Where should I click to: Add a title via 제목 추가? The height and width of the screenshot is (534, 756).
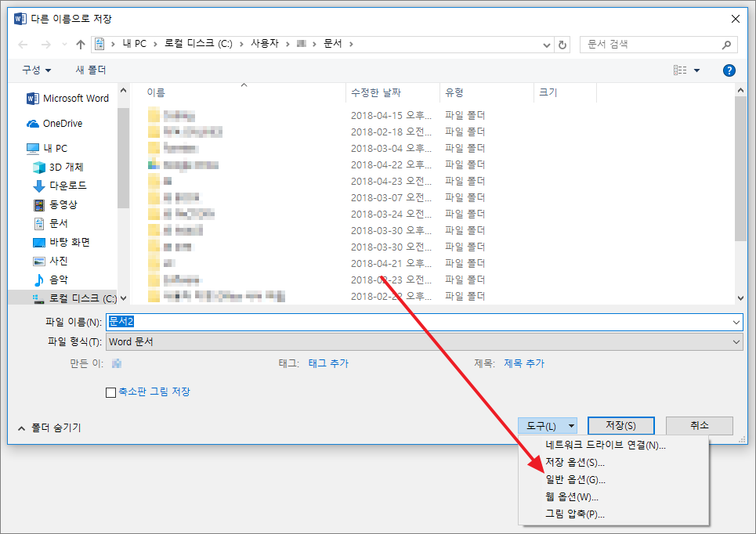(x=524, y=363)
